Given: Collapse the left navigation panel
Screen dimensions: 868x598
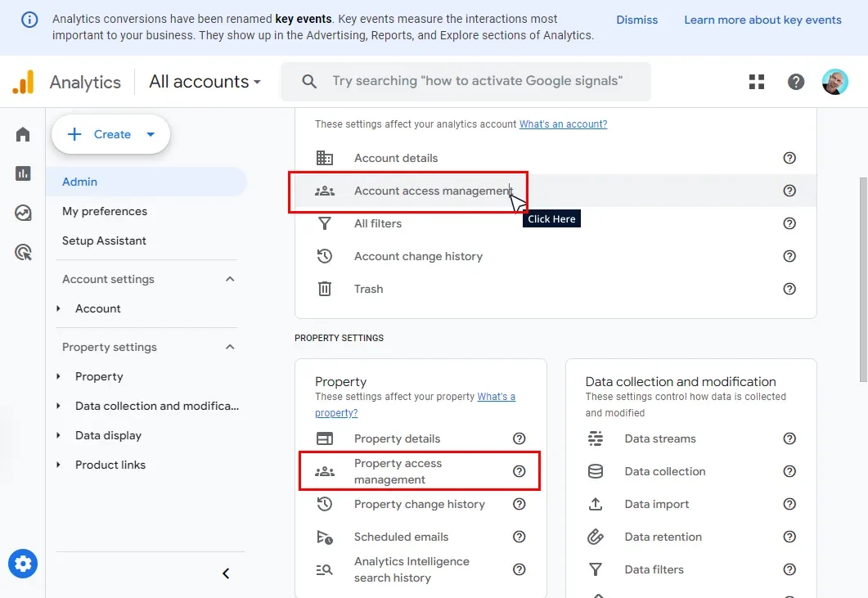Looking at the screenshot, I should [x=226, y=573].
